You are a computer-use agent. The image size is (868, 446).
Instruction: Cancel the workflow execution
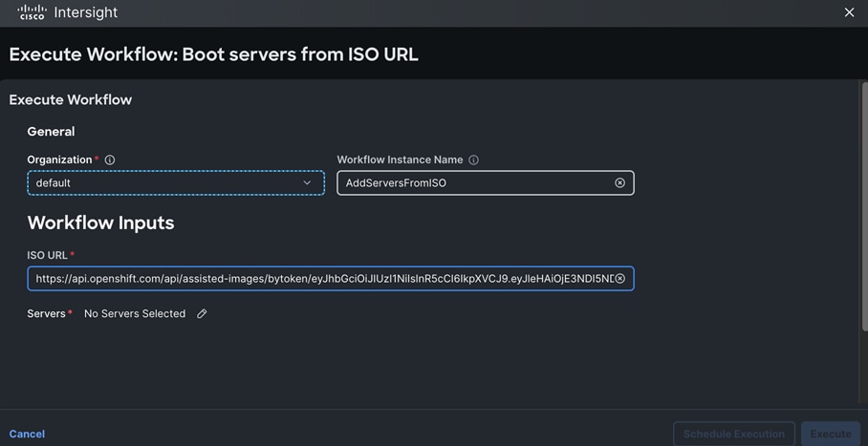pos(27,434)
